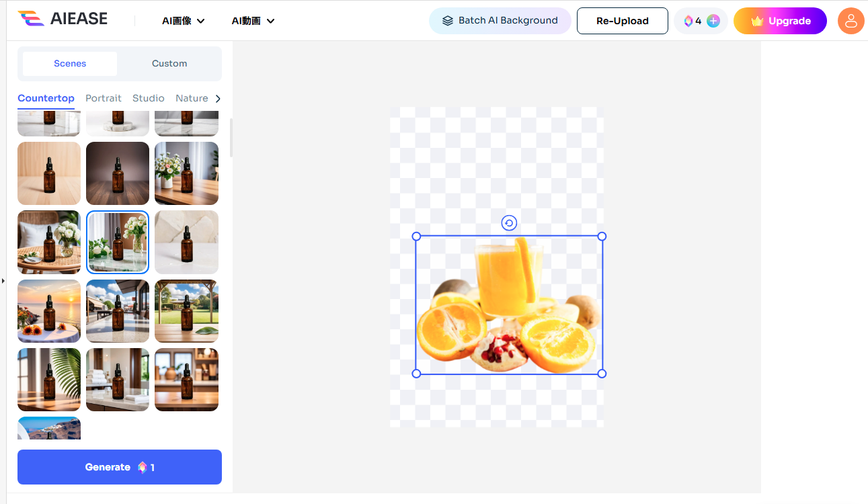
Task: Choose the light wooden wall scene thumbnail
Action: (x=49, y=173)
